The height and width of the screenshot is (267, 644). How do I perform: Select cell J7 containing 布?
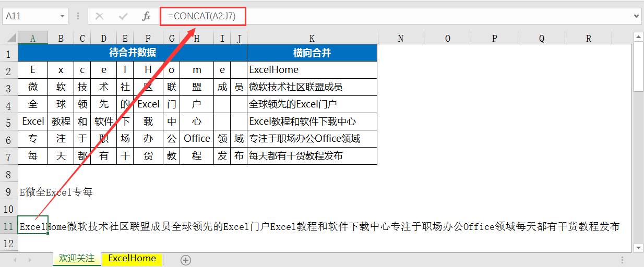(238, 156)
